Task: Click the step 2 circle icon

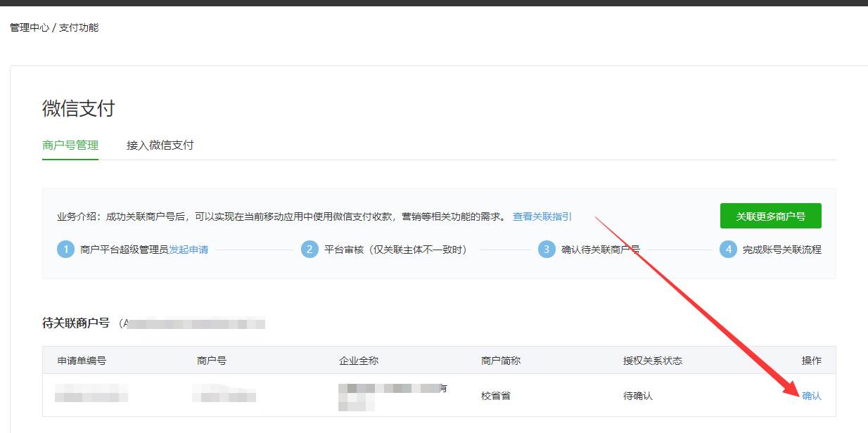Action: point(309,250)
